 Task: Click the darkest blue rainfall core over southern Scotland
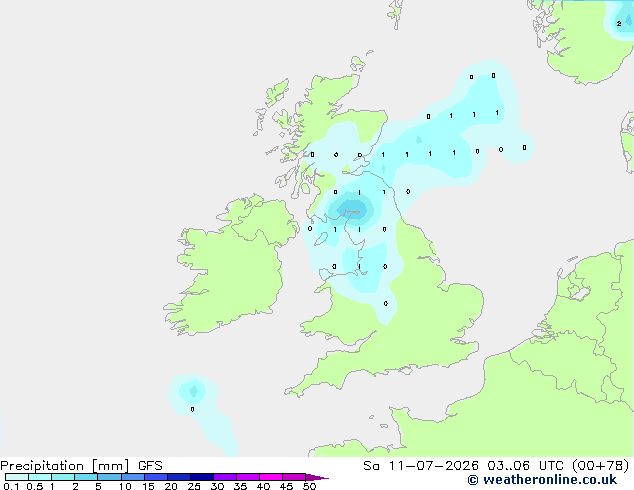coord(351,209)
